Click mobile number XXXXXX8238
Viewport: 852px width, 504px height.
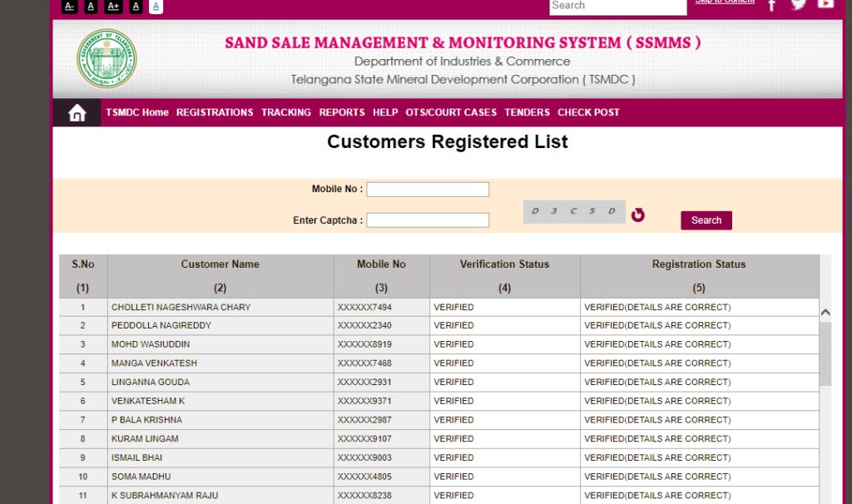[x=364, y=496]
